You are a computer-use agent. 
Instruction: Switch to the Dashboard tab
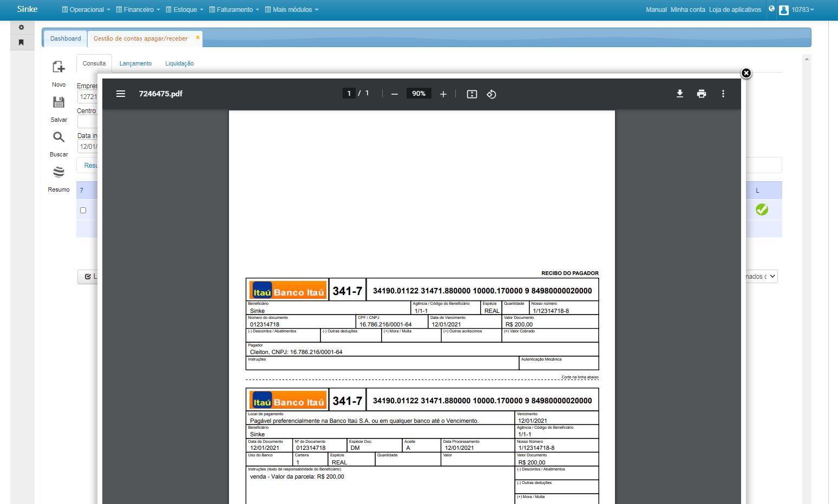point(66,38)
